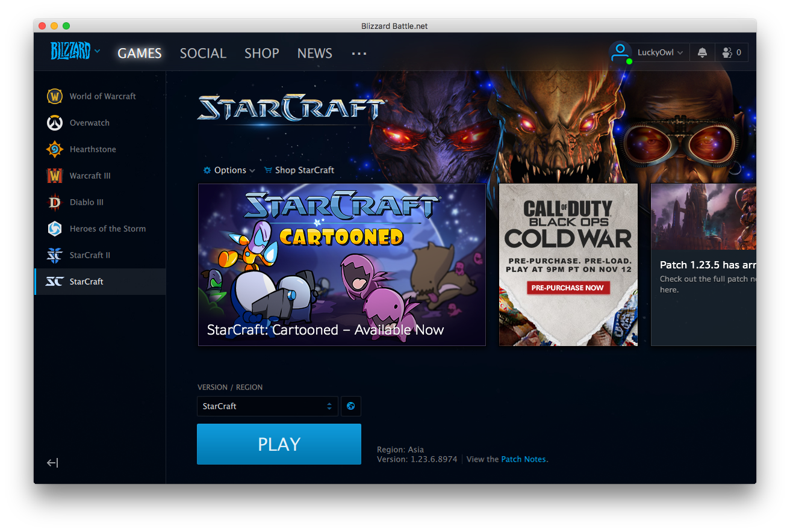Select World of Warcraft in game list
Viewport: 790px width, 532px height.
coord(100,96)
